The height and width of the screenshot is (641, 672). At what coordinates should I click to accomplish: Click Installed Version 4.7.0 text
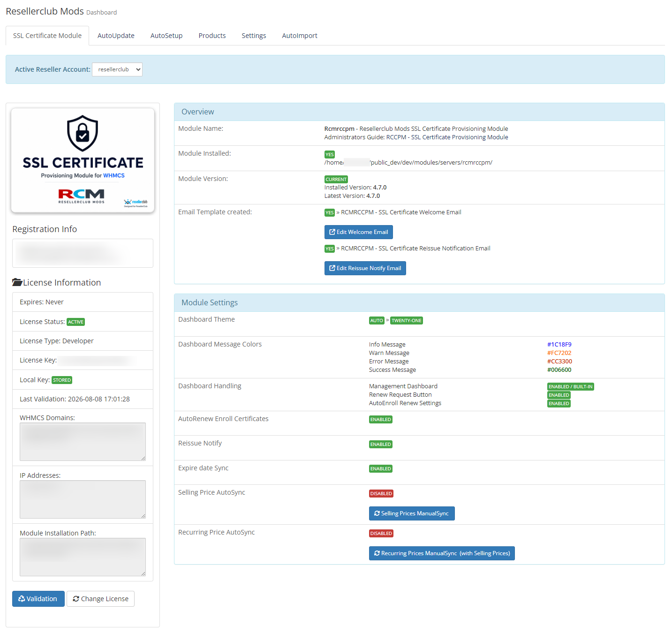355,188
